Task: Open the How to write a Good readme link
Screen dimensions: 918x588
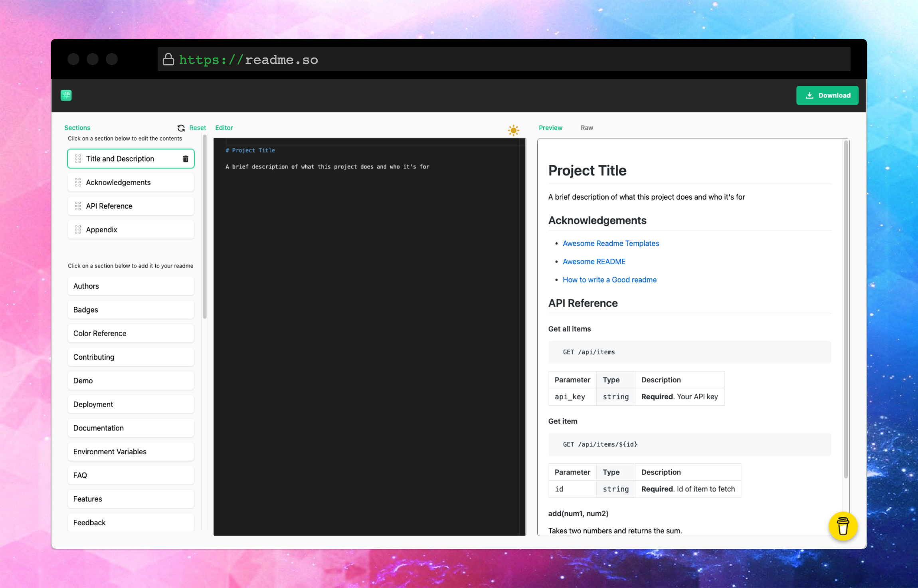Action: (609, 280)
